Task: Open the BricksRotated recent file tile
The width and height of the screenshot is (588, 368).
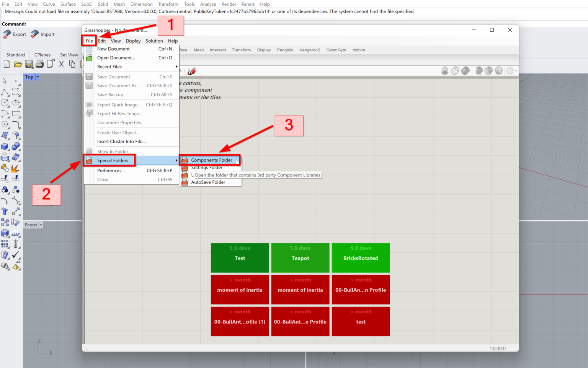Action: point(360,258)
